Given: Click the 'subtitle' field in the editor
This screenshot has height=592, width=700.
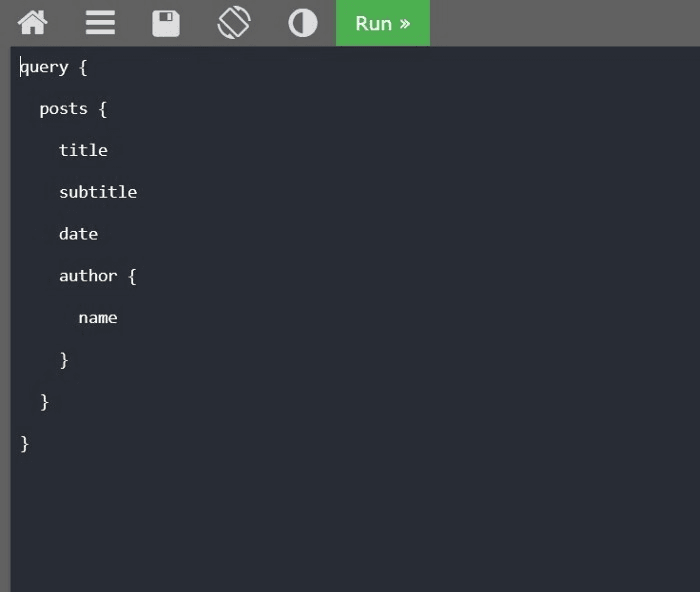Looking at the screenshot, I should pos(98,192).
